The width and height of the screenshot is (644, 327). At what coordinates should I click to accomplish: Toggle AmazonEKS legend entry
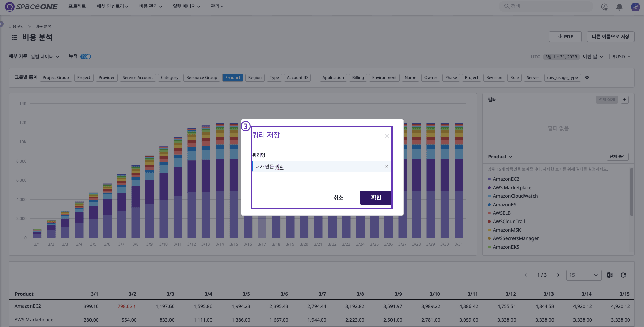click(x=504, y=247)
